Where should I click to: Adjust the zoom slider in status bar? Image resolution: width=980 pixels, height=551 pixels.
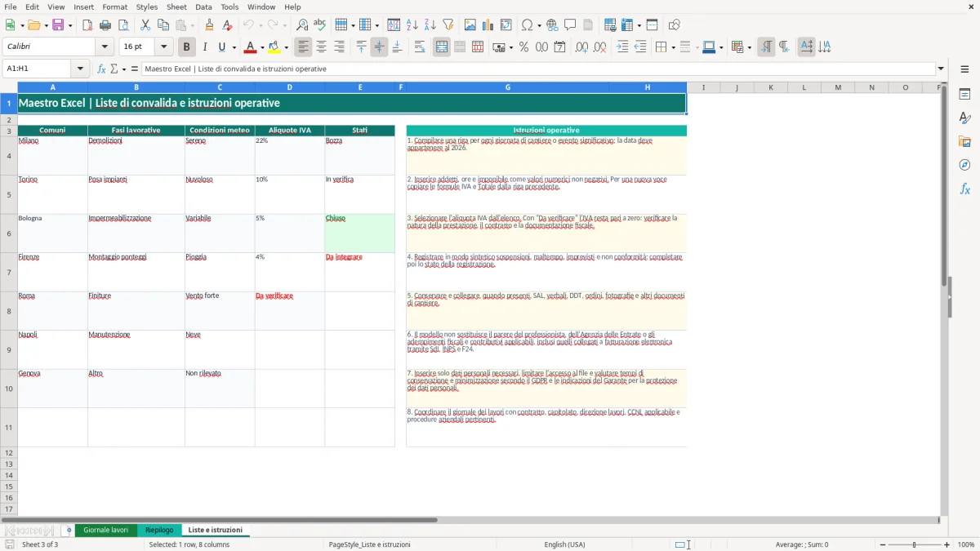(915, 544)
